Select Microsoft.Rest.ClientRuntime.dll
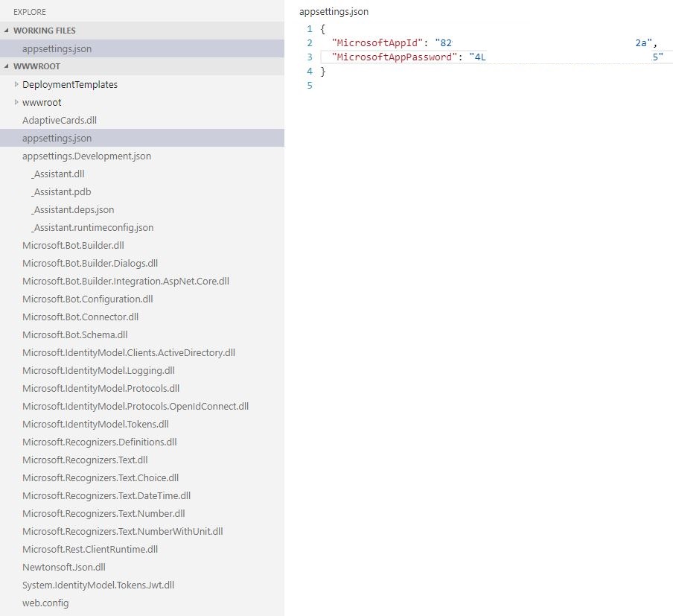673x616 pixels. pos(91,549)
